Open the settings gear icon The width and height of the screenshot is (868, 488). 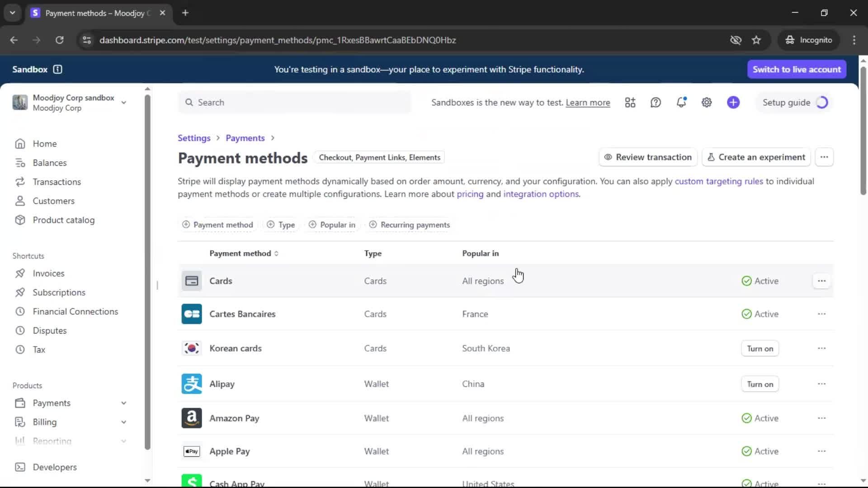pos(707,103)
